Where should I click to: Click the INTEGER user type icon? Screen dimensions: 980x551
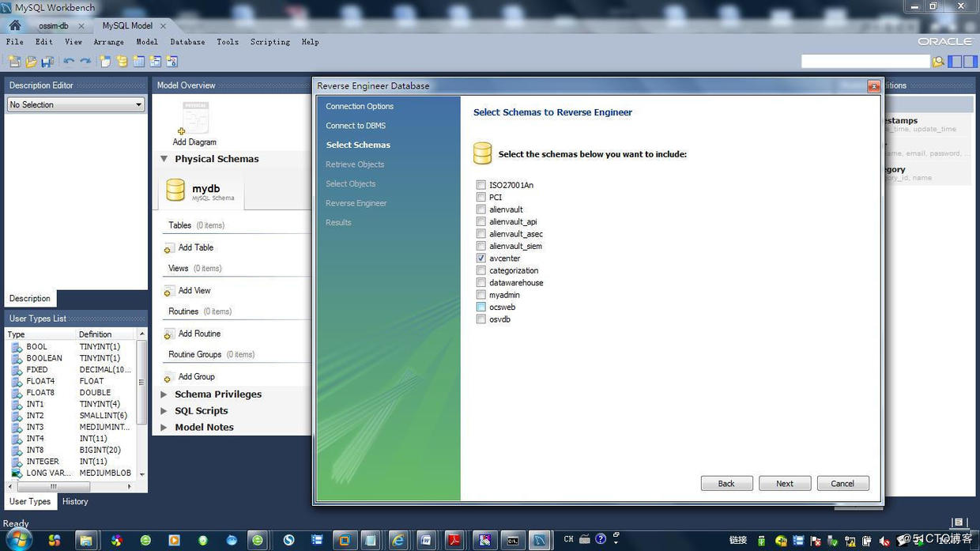click(17, 462)
